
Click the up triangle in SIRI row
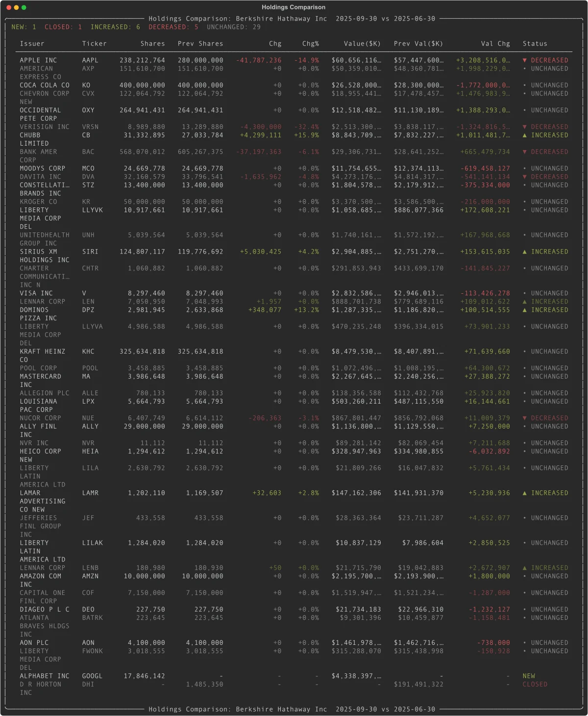click(525, 252)
